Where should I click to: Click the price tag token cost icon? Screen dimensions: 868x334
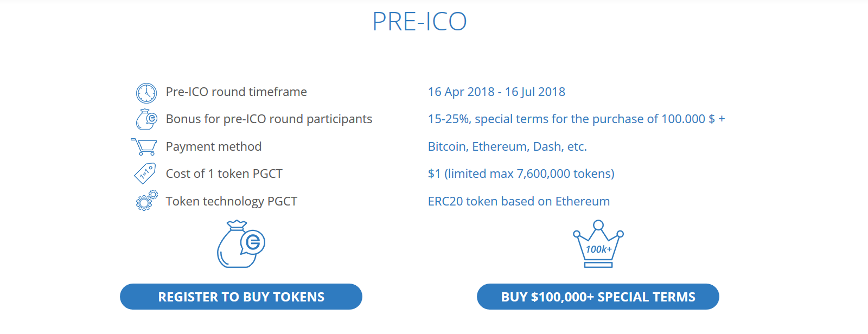145,174
